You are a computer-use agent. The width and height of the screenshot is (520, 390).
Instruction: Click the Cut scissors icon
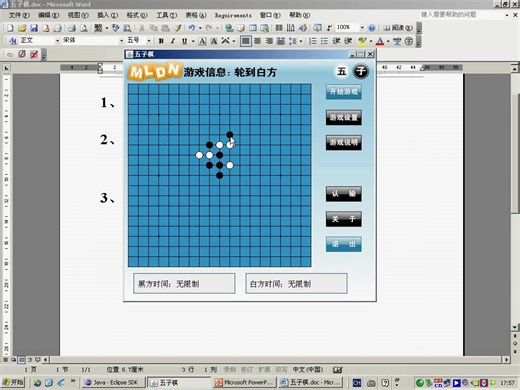[x=142, y=28]
